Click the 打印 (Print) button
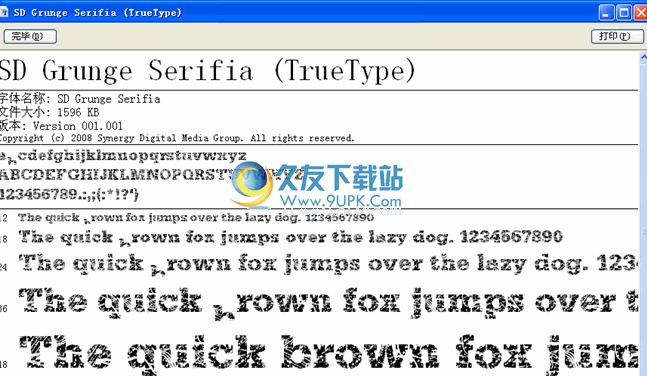The height and width of the screenshot is (376, 647). (616, 36)
